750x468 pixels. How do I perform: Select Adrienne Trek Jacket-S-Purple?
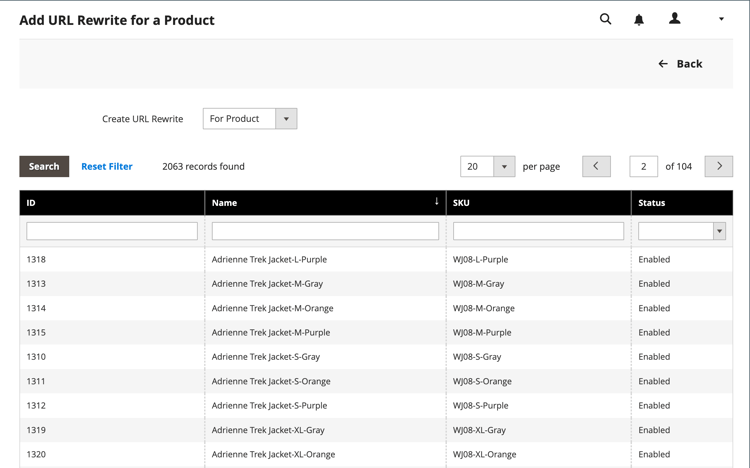tap(269, 406)
